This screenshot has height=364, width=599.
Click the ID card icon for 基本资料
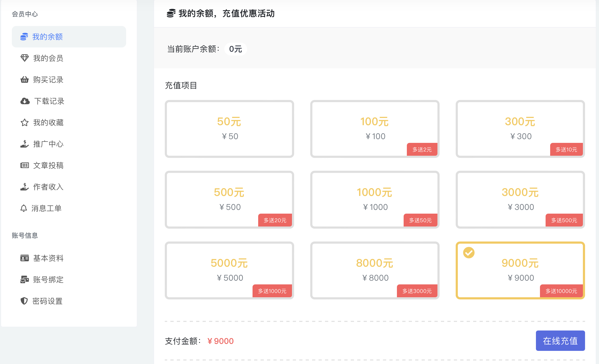pyautogui.click(x=24, y=258)
